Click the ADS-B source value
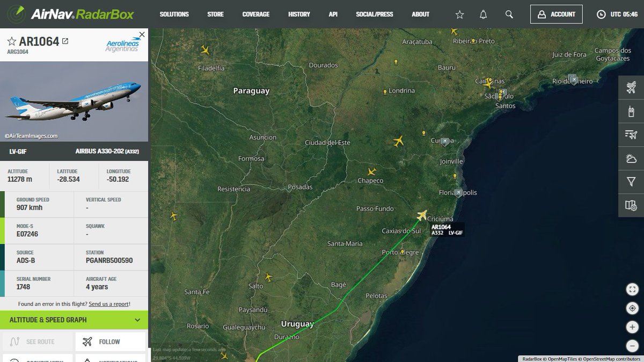The width and height of the screenshot is (644, 362). point(25,260)
